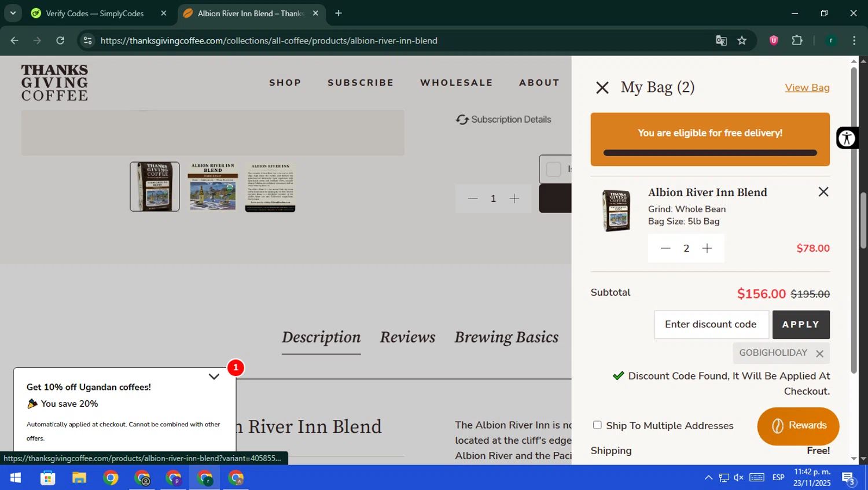Open the uBlock extension icon
This screenshot has height=490, width=868.
click(774, 40)
